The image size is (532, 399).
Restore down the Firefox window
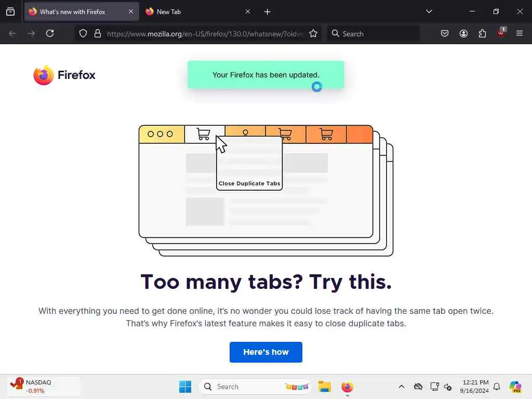[496, 11]
